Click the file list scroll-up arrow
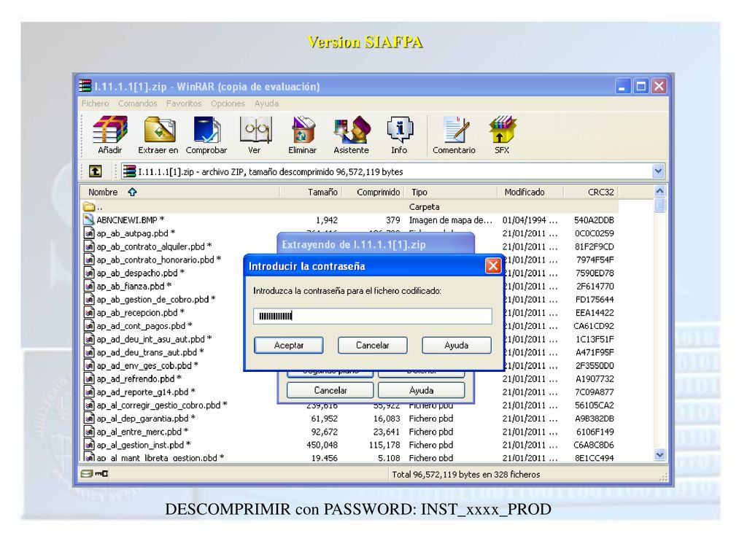Viewport: 747px width, 560px height. (659, 192)
